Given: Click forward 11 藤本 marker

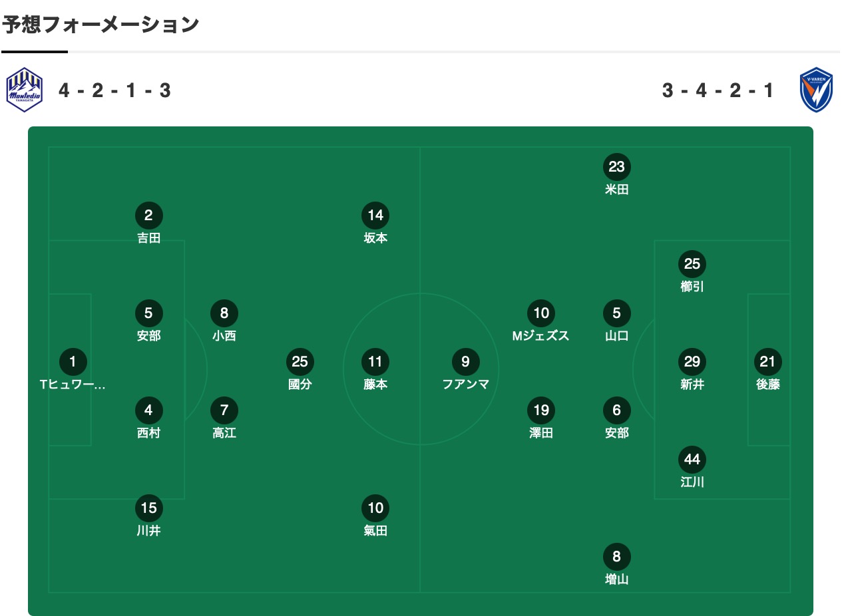Looking at the screenshot, I should [x=375, y=362].
